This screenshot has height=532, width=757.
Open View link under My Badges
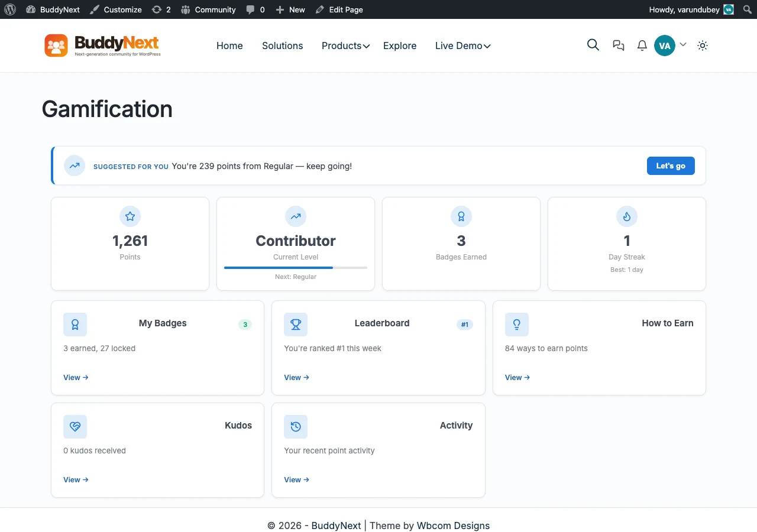(x=76, y=377)
